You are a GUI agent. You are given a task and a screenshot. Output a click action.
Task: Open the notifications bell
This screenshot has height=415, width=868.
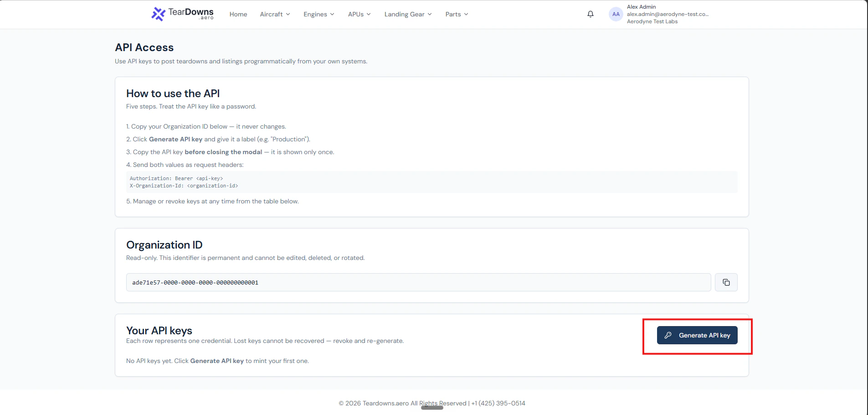click(591, 14)
